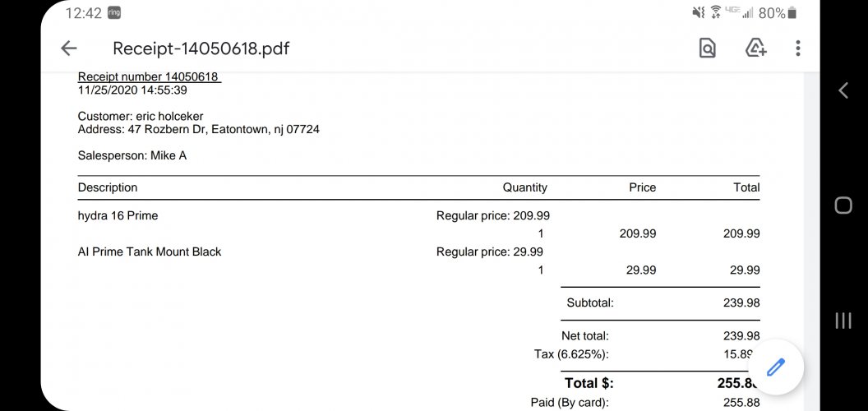This screenshot has height=411, width=868.
Task: Open recent apps from navigation bar
Action: pos(843,320)
